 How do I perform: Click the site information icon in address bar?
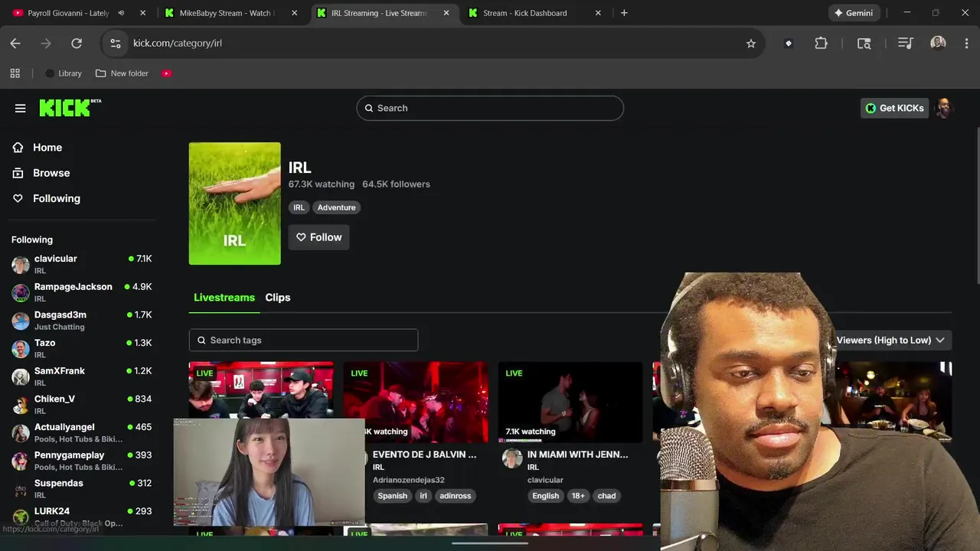[x=116, y=44]
